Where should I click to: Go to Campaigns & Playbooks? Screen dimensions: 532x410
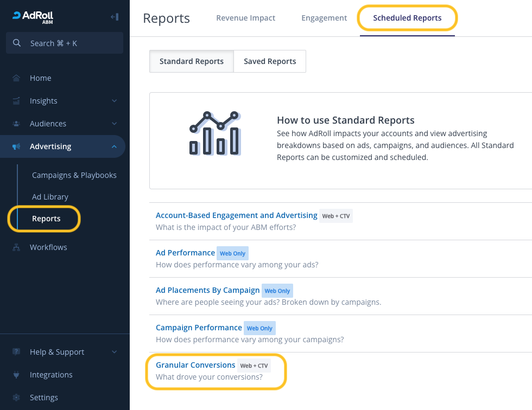pyautogui.click(x=74, y=175)
